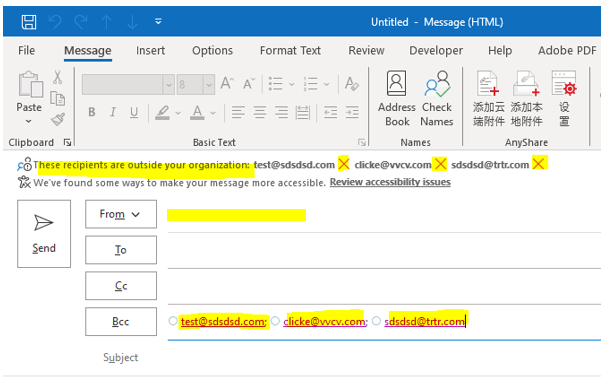Expand the font color dropdown arrow
The width and height of the screenshot is (603, 387).
[x=213, y=113]
